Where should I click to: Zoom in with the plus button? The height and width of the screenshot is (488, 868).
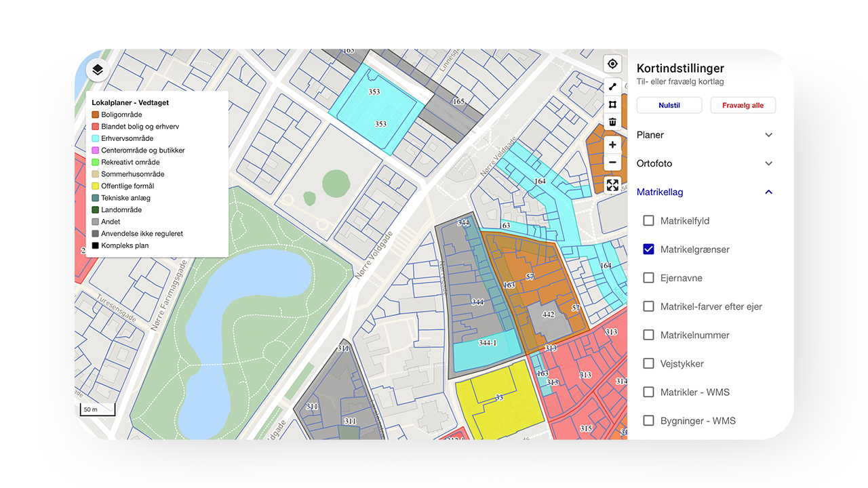pos(612,145)
